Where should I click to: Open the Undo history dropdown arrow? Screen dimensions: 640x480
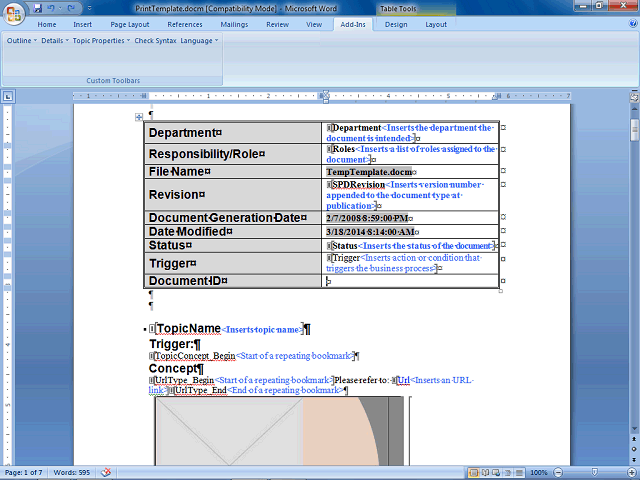(x=60, y=8)
